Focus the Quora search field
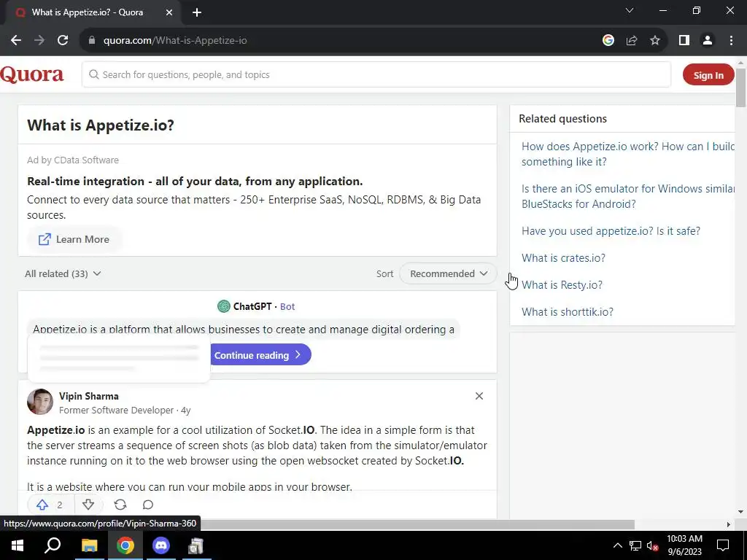 [376, 75]
